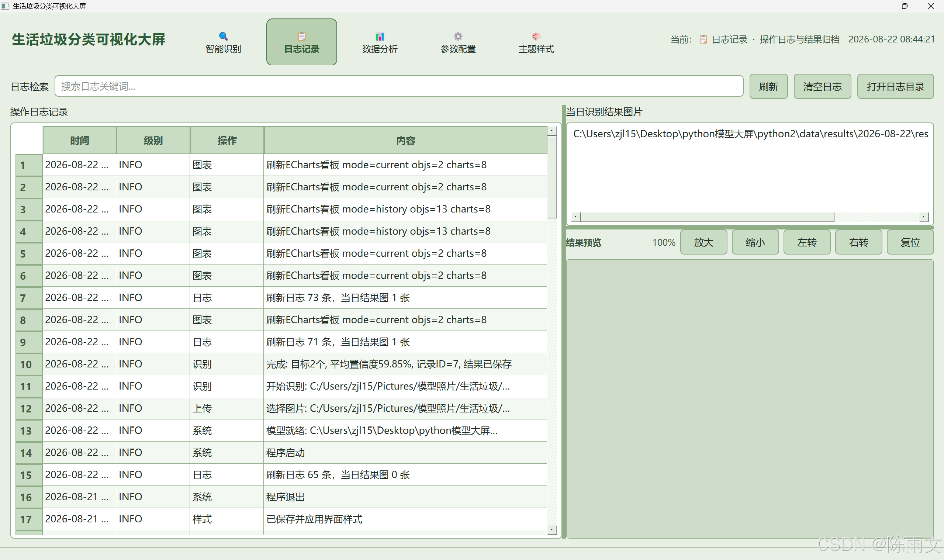Viewport: 944px width, 560px height.
Task: Click the log table scrollbar up arrow
Action: coord(551,131)
